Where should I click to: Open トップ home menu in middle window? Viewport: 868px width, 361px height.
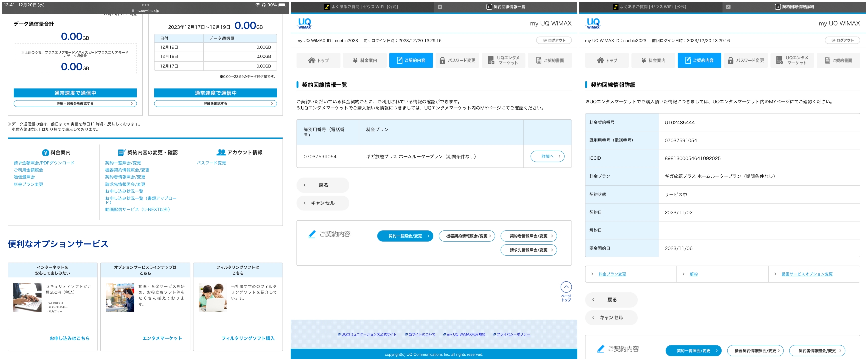click(318, 61)
